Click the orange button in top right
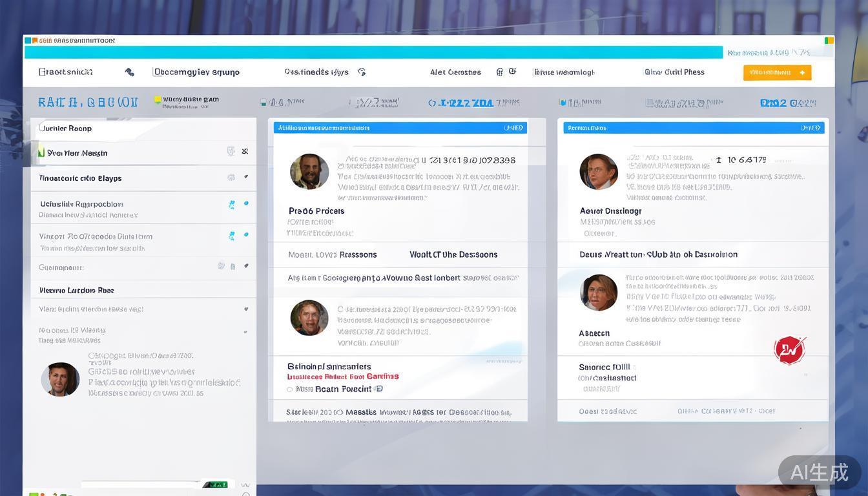The height and width of the screenshot is (496, 868). (777, 73)
